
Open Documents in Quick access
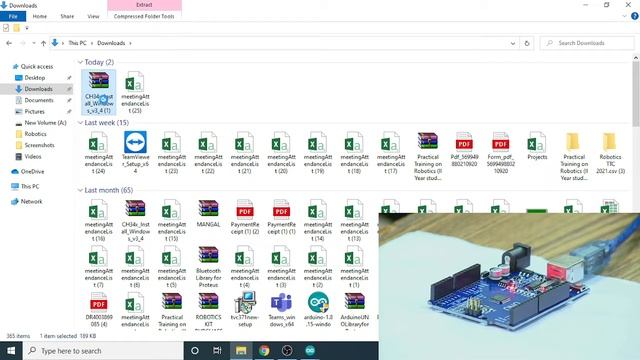[39, 100]
